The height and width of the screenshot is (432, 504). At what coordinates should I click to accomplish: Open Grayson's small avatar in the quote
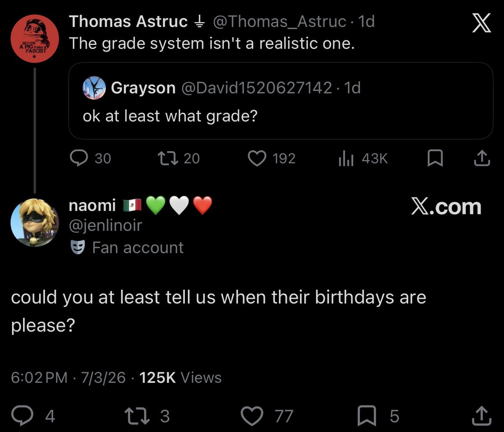94,88
